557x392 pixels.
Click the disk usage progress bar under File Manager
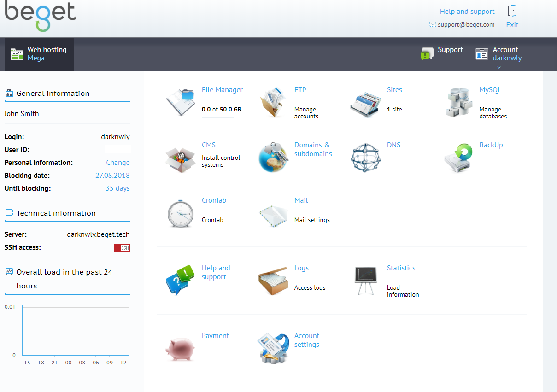(x=218, y=118)
